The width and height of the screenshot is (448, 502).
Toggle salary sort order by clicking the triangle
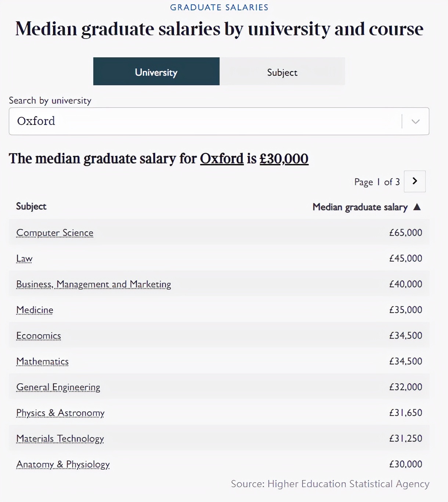[417, 207]
